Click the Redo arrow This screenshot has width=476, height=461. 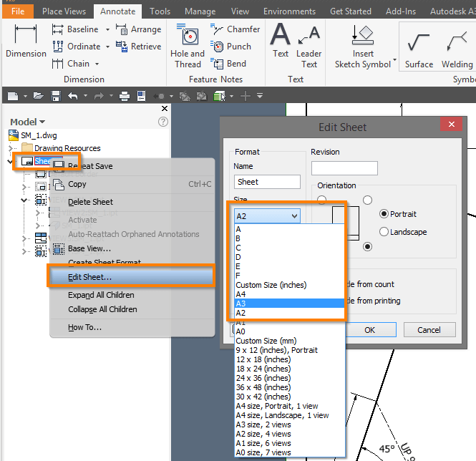[x=99, y=96]
